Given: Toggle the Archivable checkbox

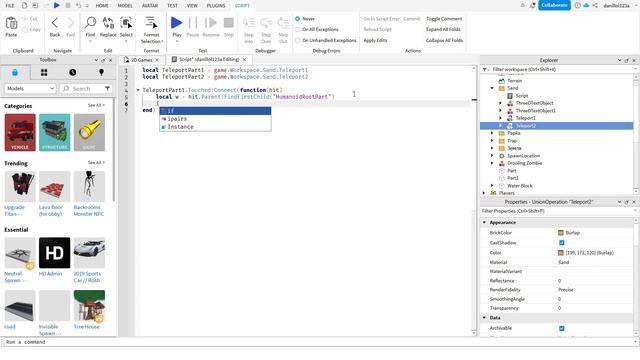Looking at the screenshot, I should [562, 328].
